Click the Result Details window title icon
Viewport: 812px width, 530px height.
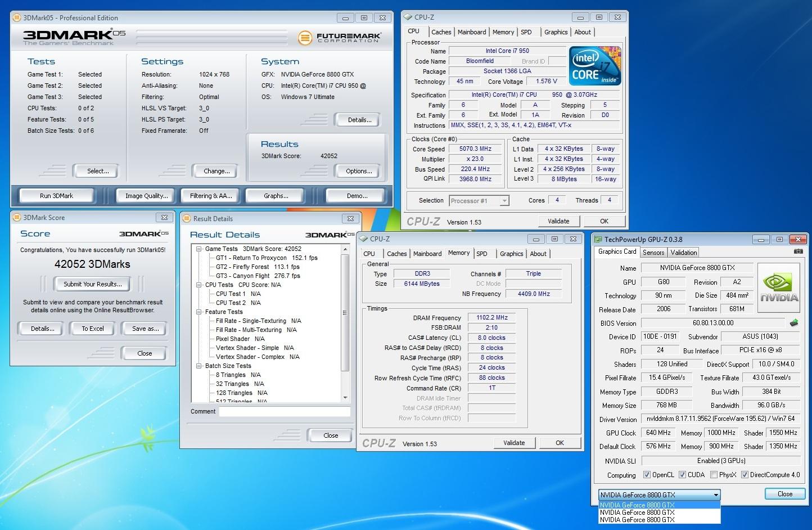click(x=187, y=219)
